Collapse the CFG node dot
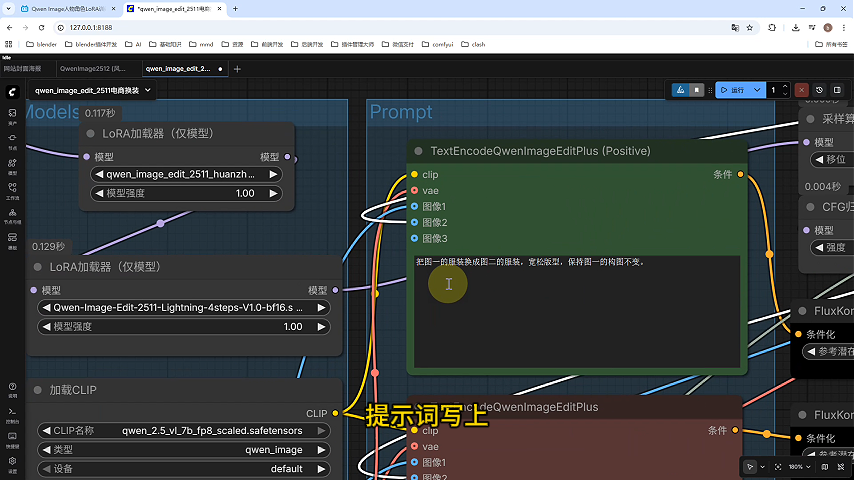This screenshot has width=854, height=480. point(810,207)
